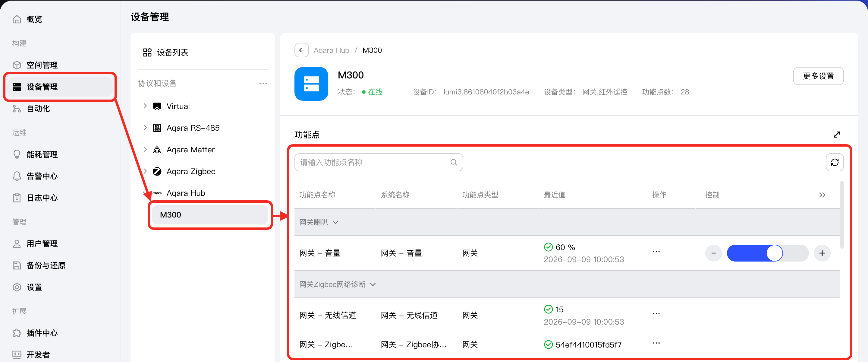Viewport: 868px width, 362px height.
Task: Select 设备管理 in the sidebar
Action: pos(61,87)
